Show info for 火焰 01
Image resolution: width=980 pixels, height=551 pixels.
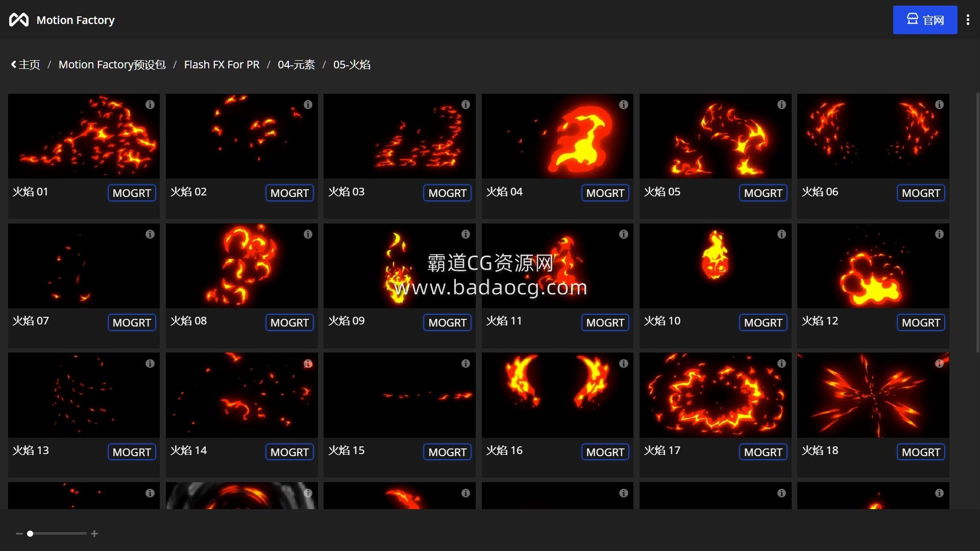[150, 105]
